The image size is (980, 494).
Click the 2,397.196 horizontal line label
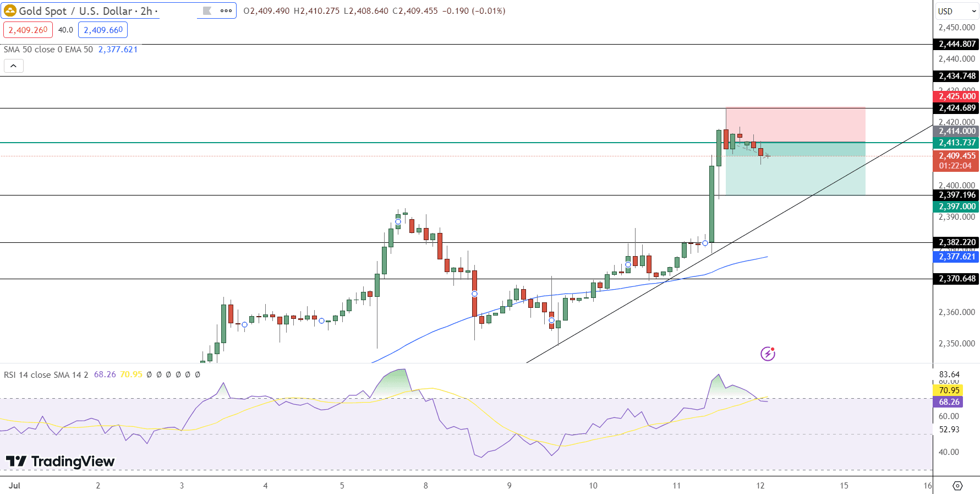957,195
